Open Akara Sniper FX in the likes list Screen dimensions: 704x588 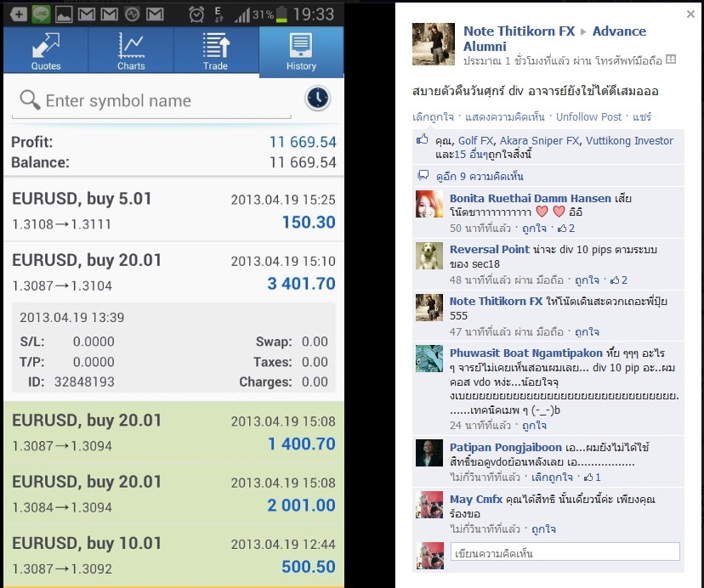[539, 141]
